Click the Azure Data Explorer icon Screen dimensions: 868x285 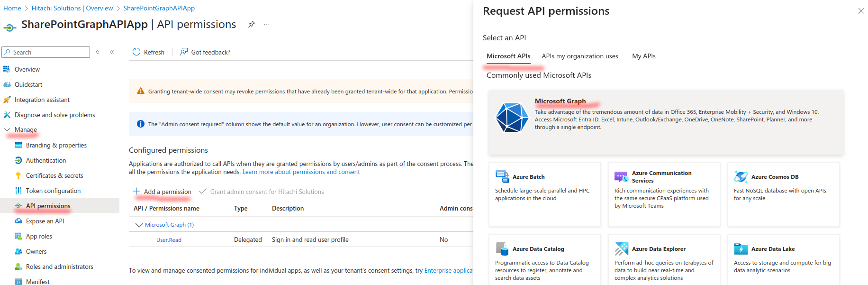point(622,248)
